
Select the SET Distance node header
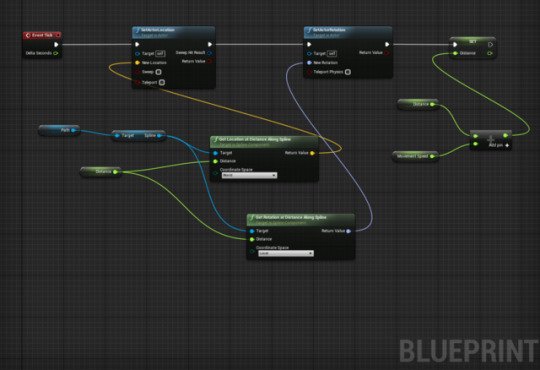[x=472, y=41]
